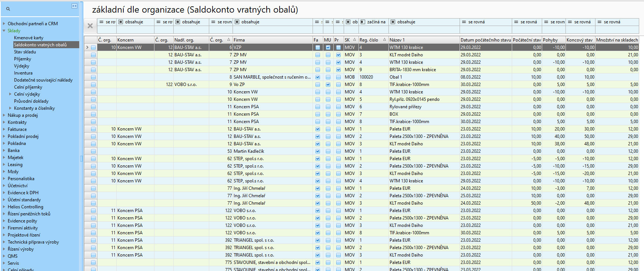The image size is (644, 271).
Task: Sort by the Datum počátečního stavu header
Action: point(485,40)
